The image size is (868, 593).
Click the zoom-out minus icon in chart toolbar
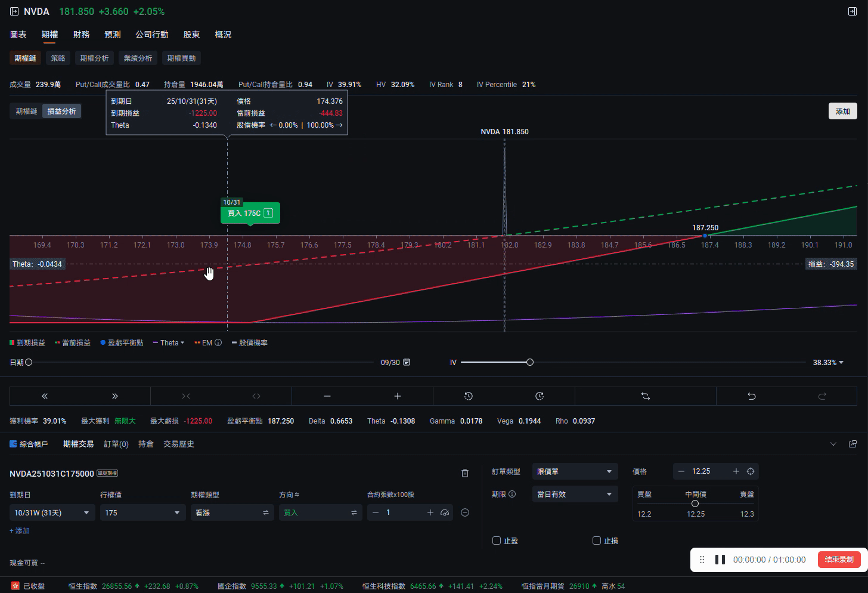[327, 396]
